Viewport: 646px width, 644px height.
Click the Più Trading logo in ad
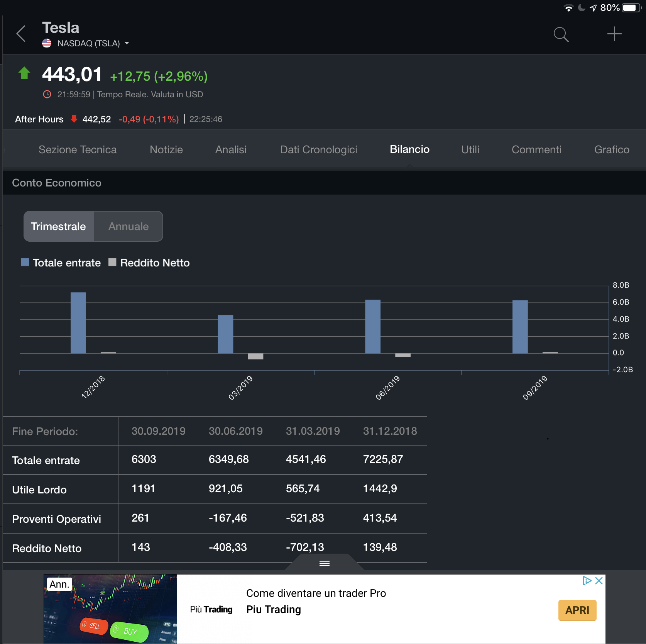click(x=211, y=609)
